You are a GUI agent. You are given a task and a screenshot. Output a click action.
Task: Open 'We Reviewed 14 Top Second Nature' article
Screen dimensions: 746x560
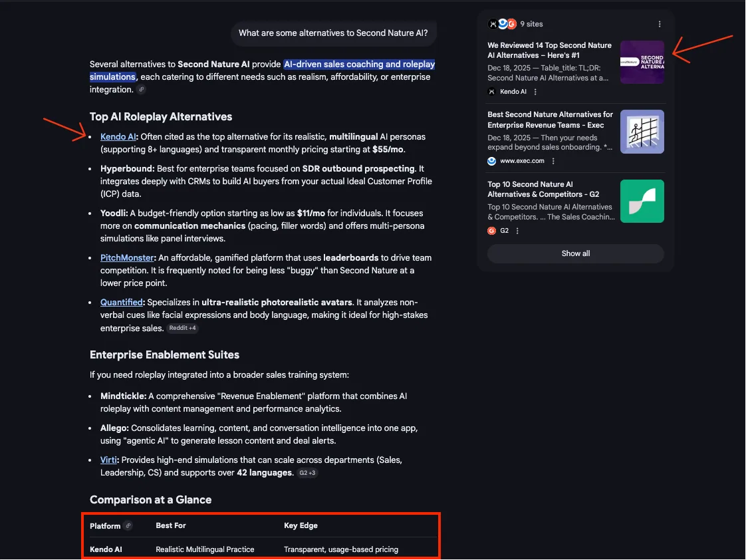point(549,51)
